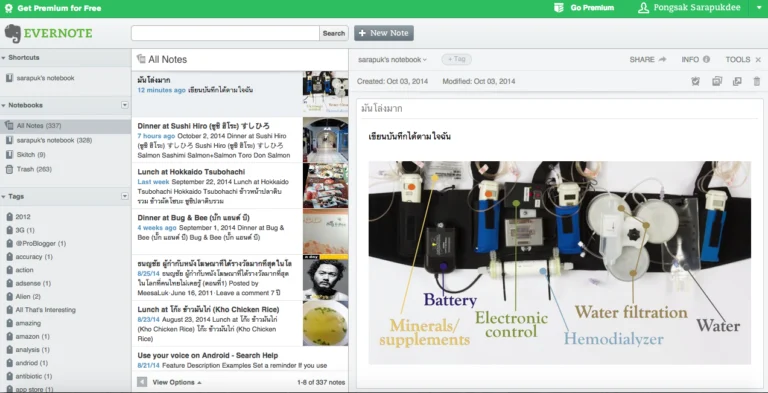This screenshot has height=393, width=768.
Task: Open sarapuk's notebook shortcut icon
Action: 9,78
